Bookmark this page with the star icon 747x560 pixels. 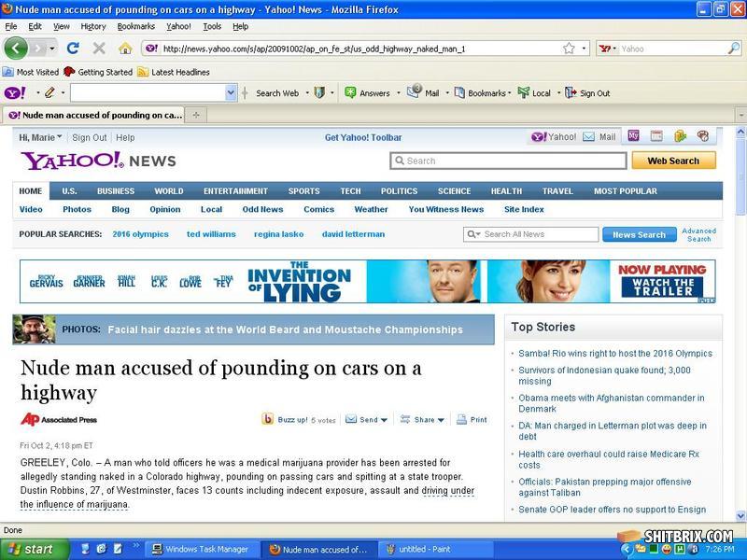tap(569, 49)
